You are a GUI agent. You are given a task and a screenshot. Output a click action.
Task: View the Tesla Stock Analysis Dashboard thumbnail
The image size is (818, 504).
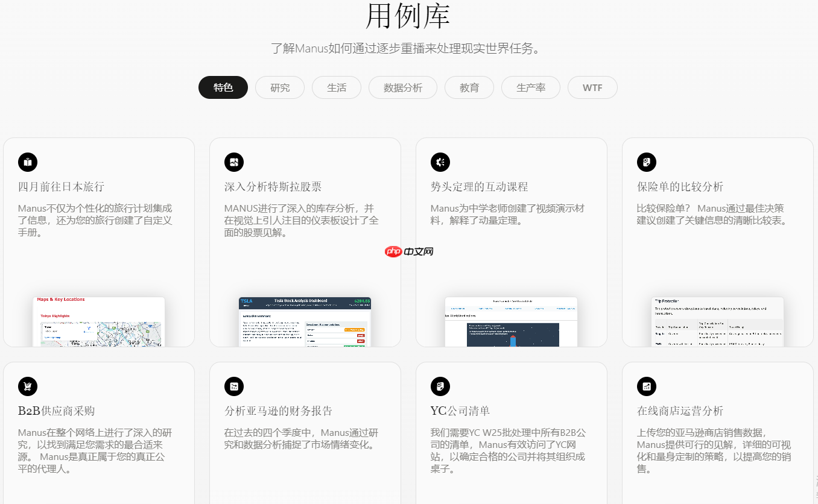pos(305,321)
